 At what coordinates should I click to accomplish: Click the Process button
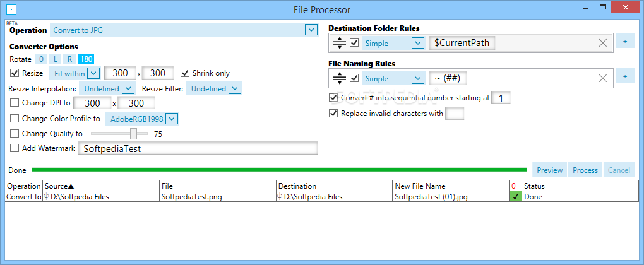coord(585,170)
